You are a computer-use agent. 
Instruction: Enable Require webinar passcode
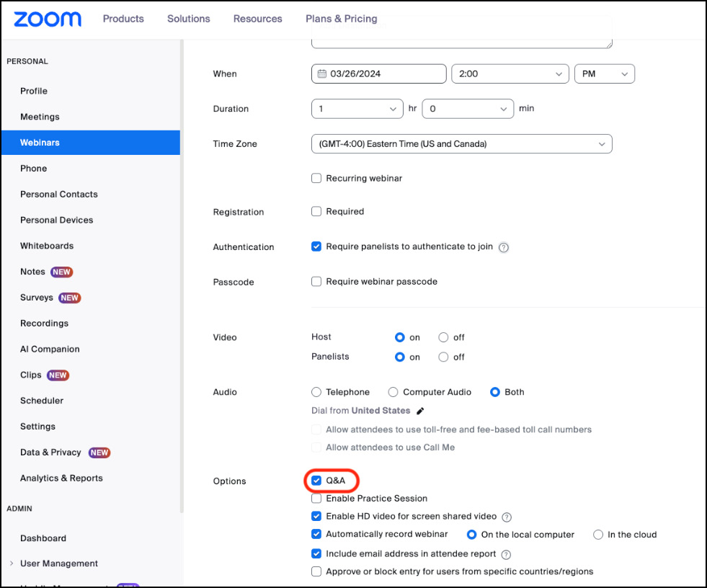click(x=316, y=282)
